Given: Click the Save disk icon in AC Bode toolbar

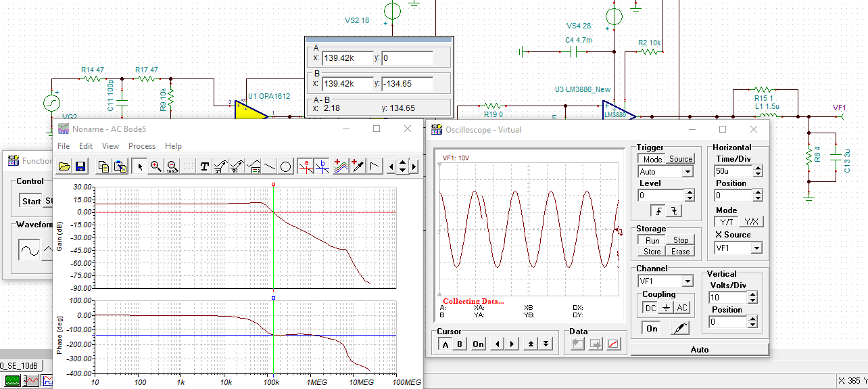Looking at the screenshot, I should point(80,166).
